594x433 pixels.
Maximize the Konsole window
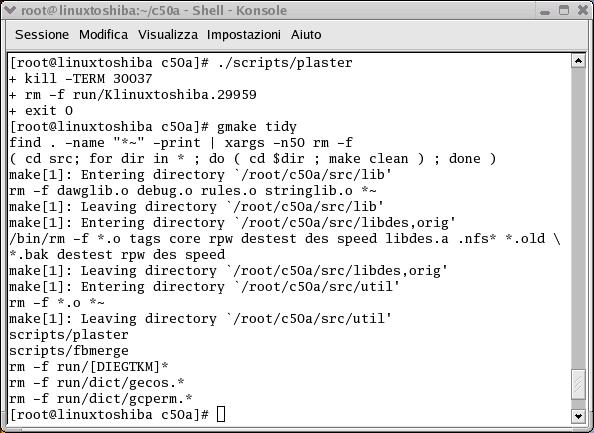coord(564,10)
